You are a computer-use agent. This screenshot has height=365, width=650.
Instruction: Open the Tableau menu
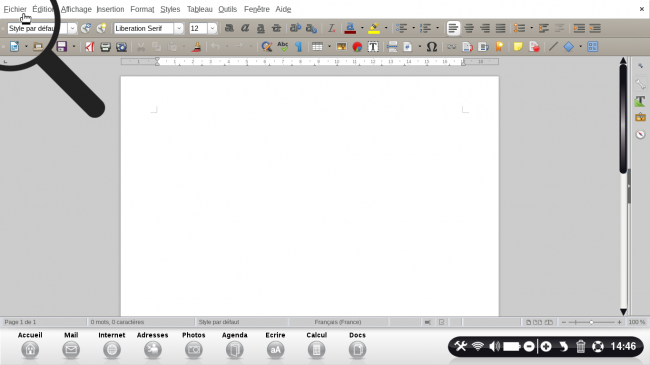(199, 9)
